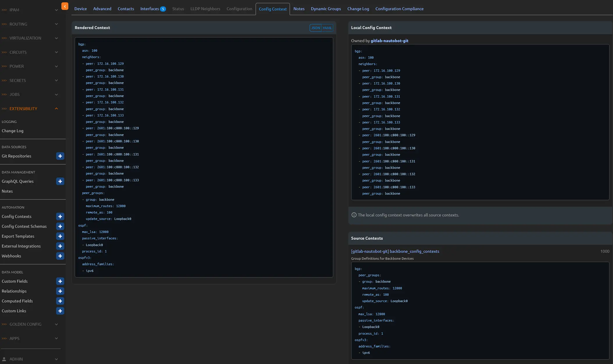The image size is (613, 364).
Task: Click the plus icon next to Relationships
Action: 60,291
